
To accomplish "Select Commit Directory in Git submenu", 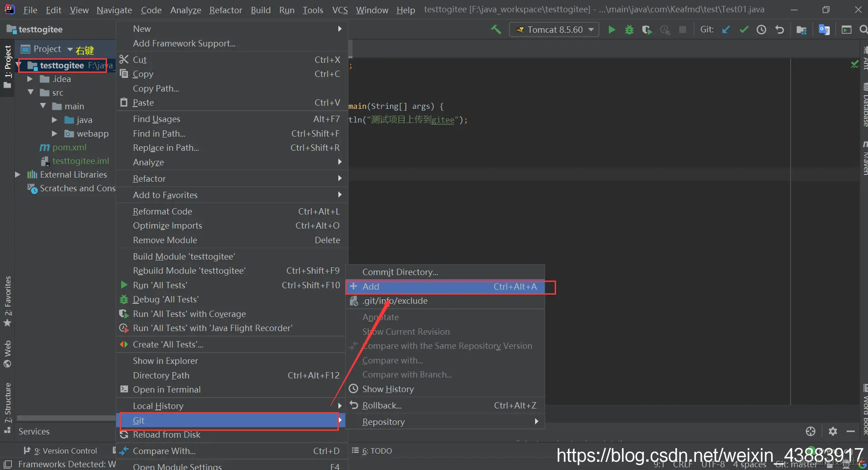I will coord(445,272).
